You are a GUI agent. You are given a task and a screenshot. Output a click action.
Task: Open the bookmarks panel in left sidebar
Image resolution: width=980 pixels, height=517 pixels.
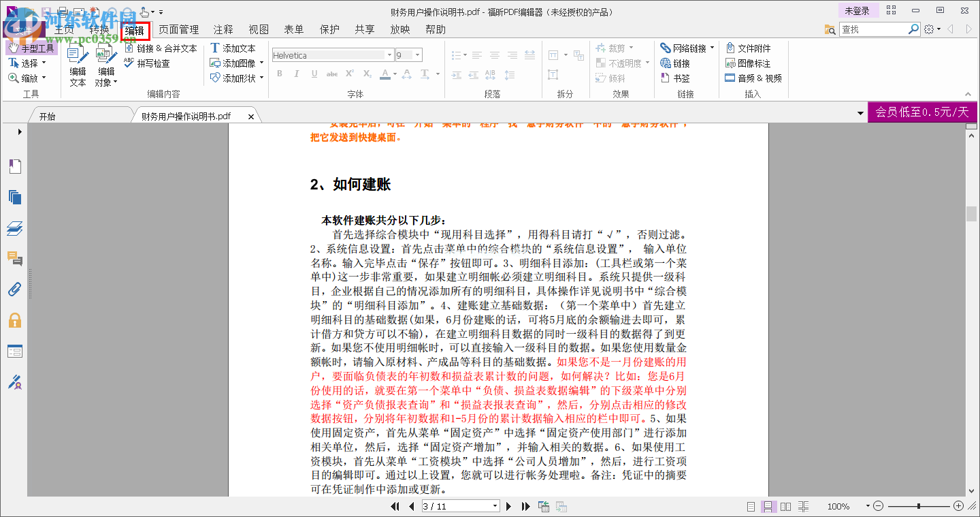point(14,166)
